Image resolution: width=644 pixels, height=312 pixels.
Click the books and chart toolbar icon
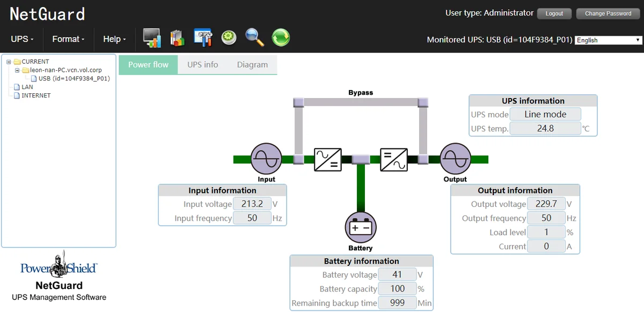pyautogui.click(x=177, y=38)
